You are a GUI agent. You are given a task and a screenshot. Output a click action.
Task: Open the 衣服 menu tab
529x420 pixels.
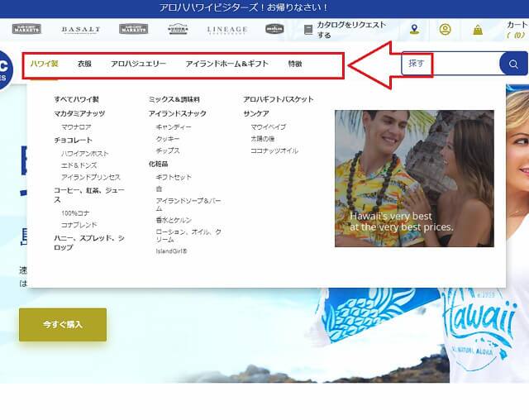(84, 64)
